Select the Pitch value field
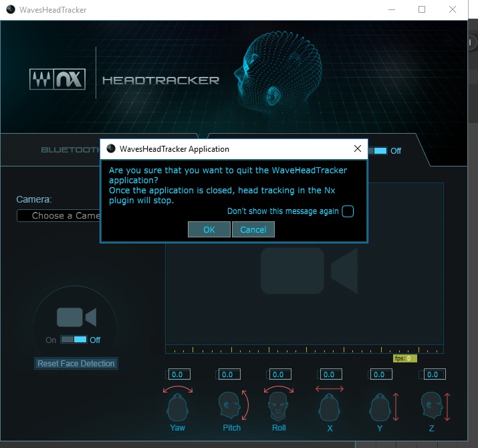478x448 pixels. (x=229, y=374)
